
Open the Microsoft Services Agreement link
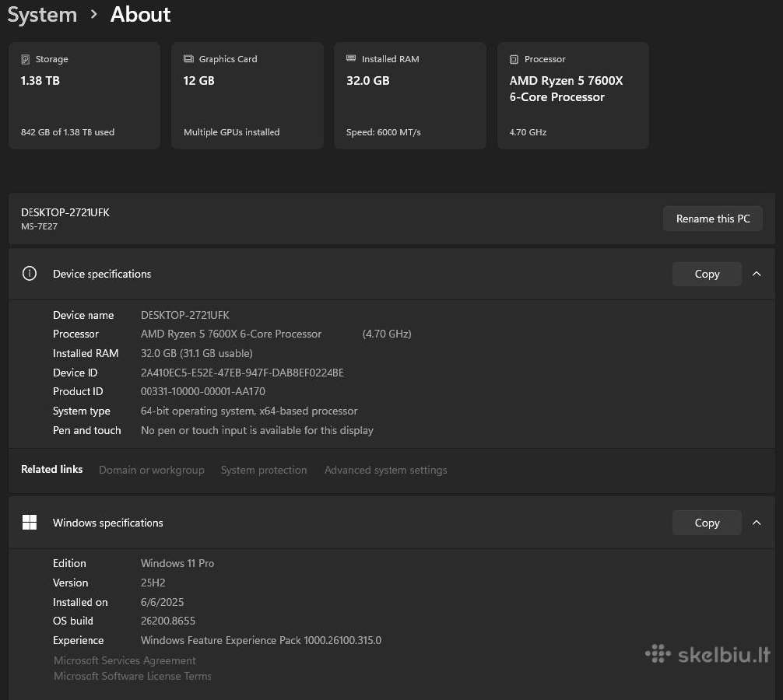coord(125,660)
